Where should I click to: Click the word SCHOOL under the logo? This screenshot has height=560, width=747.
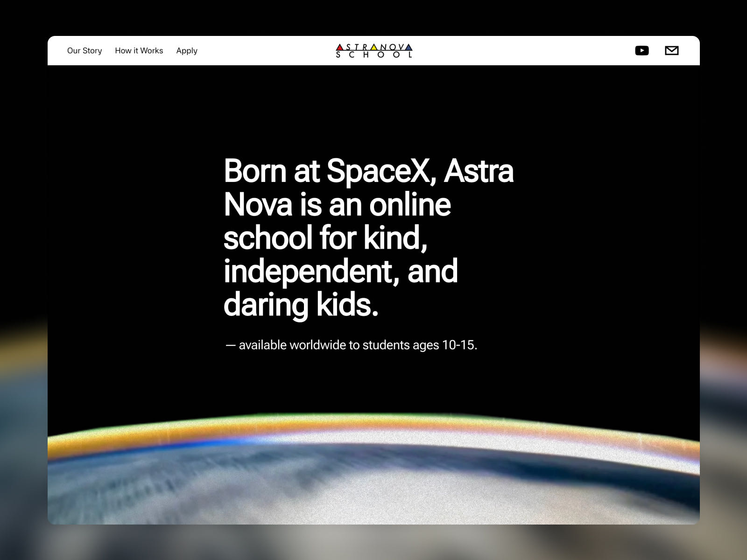pos(373,55)
